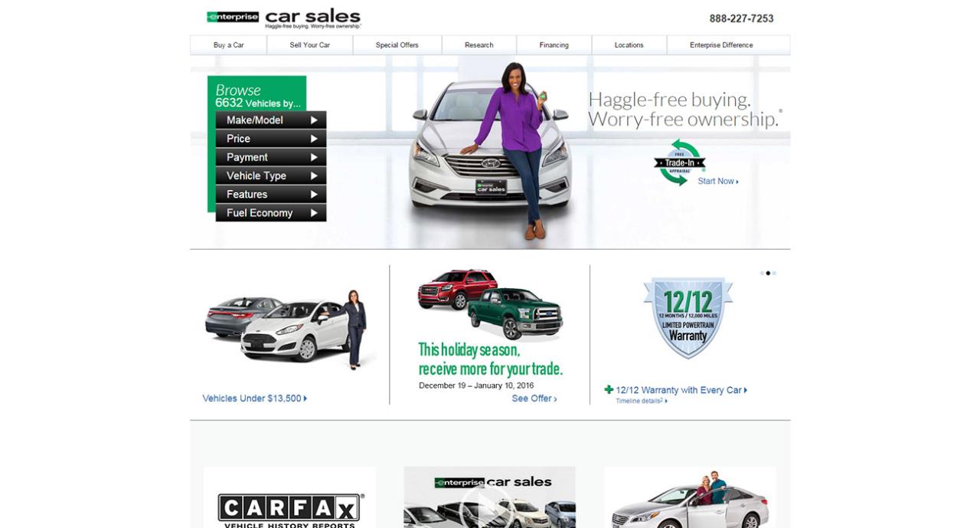Open Vehicles Under $13,500 listings
This screenshot has height=528, width=980.
(x=252, y=398)
